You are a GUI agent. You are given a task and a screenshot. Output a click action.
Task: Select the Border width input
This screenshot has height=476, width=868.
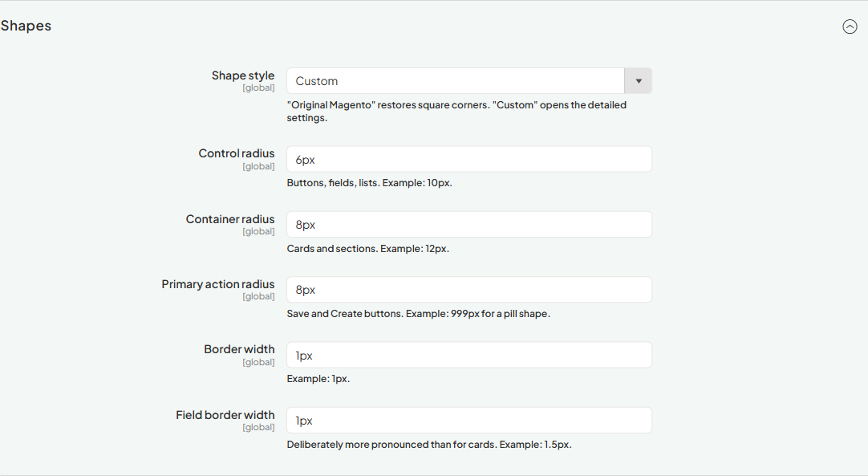tap(468, 356)
